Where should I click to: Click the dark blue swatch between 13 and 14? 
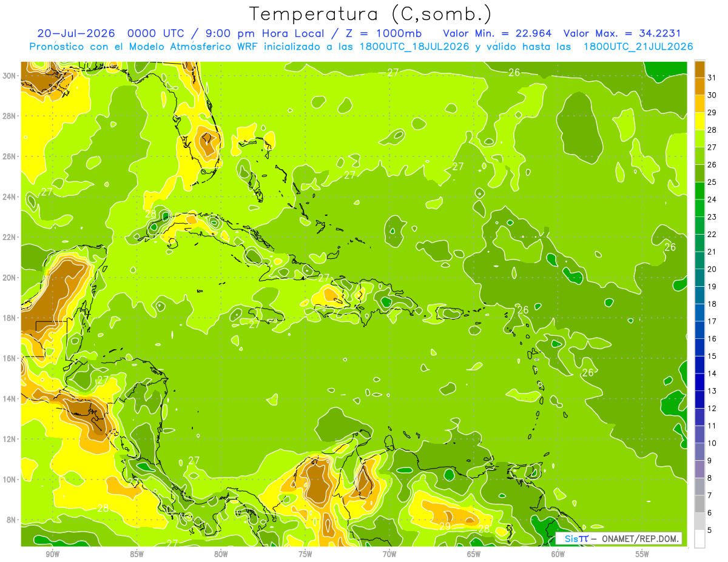[x=699, y=382]
